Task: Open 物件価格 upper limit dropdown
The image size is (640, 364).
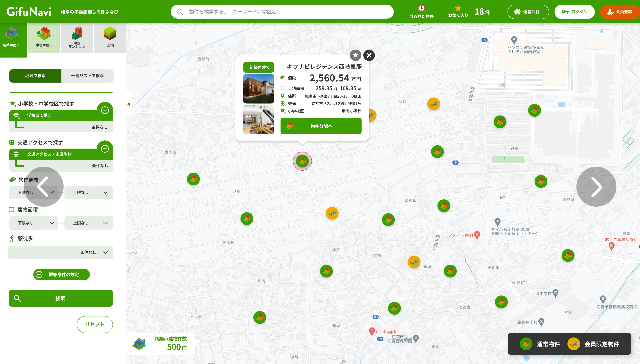Action: (x=89, y=193)
